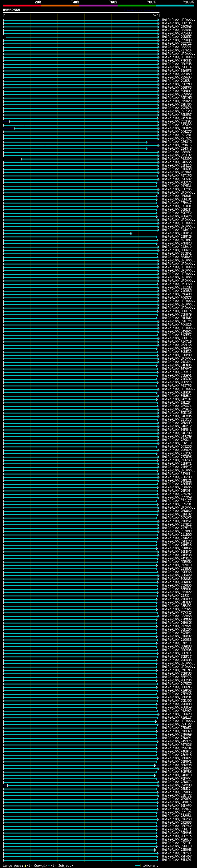Click hit label UniRef100_P83483
Image resolution: width=197 pixels, height=868 pixels.
pos(177,34)
